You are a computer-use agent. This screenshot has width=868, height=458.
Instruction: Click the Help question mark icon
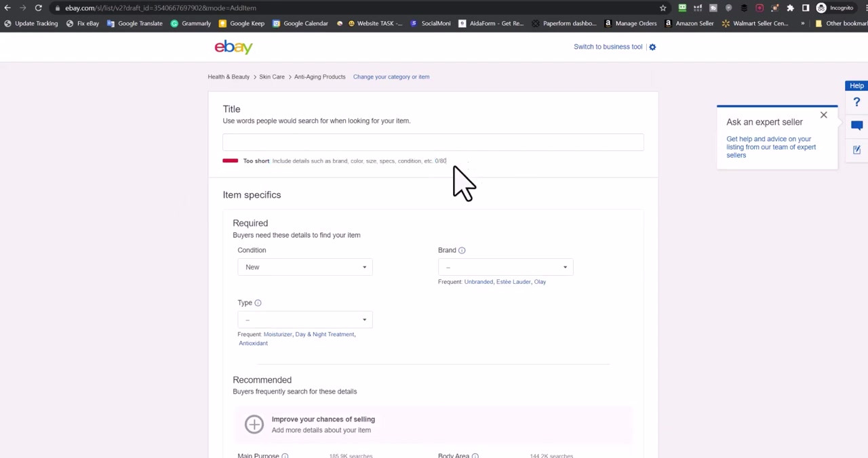pos(856,102)
